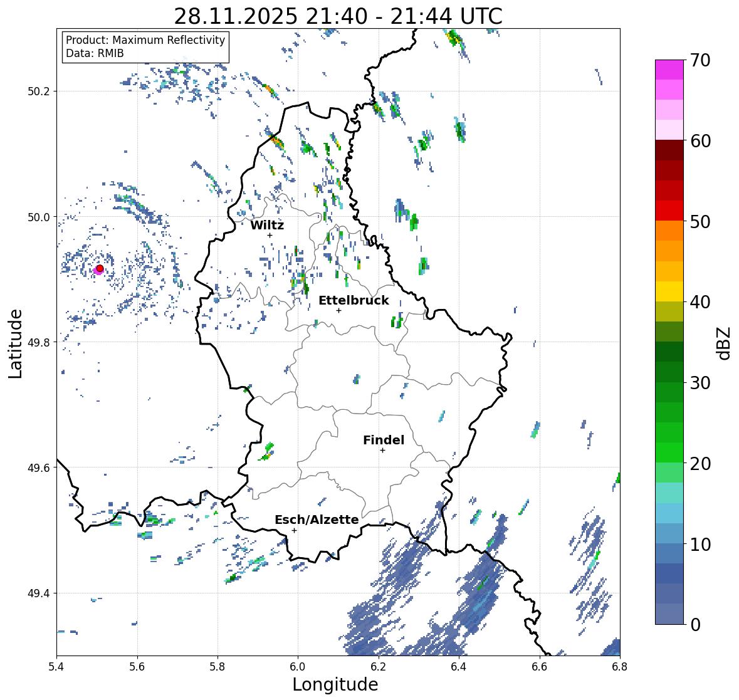
Task: Click the longitude tick label 5.6
Action: [137, 667]
